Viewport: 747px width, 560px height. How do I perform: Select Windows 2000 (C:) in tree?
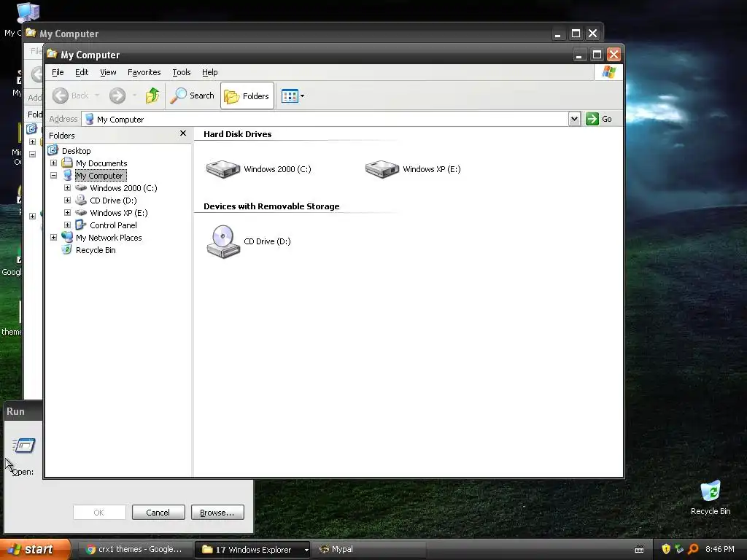click(123, 188)
